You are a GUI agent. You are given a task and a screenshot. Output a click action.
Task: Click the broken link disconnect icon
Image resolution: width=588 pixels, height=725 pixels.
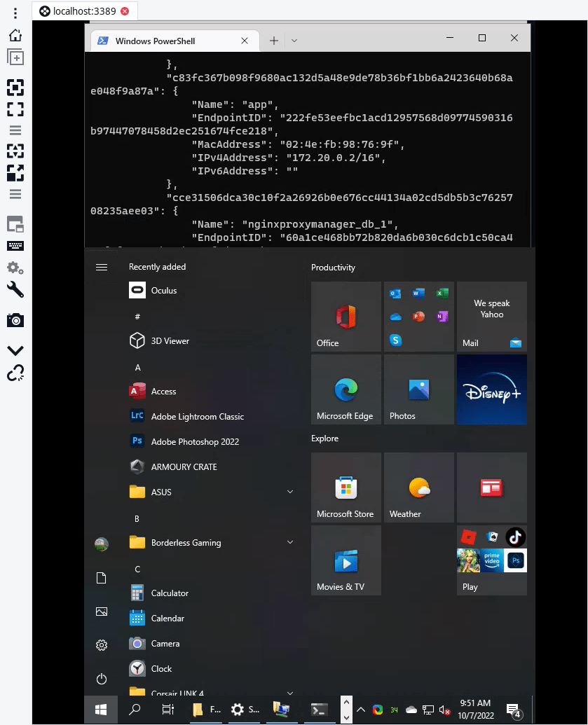coord(15,373)
